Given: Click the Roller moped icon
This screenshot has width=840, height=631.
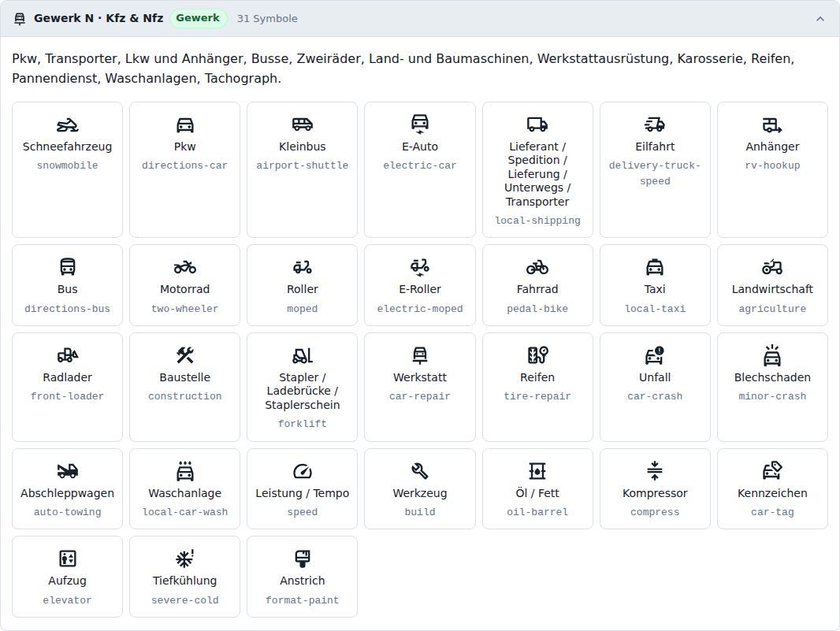Looking at the screenshot, I should click(302, 266).
